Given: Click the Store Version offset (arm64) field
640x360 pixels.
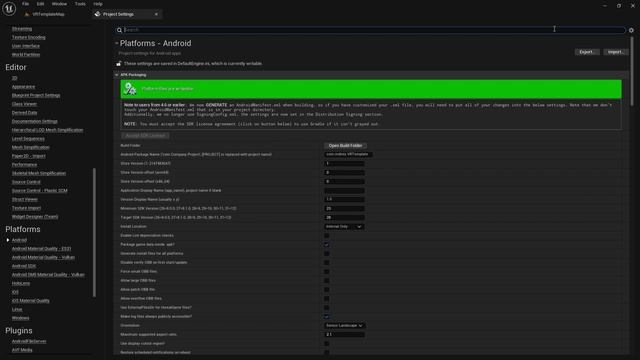Looking at the screenshot, I should (x=344, y=173).
